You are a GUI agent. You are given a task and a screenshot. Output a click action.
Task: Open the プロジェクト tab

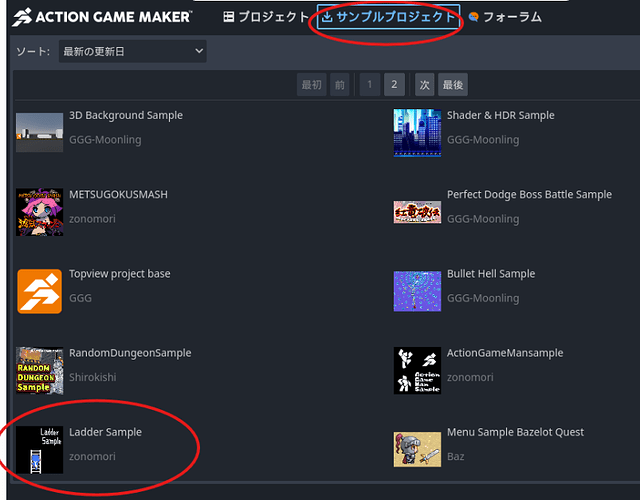[266, 17]
